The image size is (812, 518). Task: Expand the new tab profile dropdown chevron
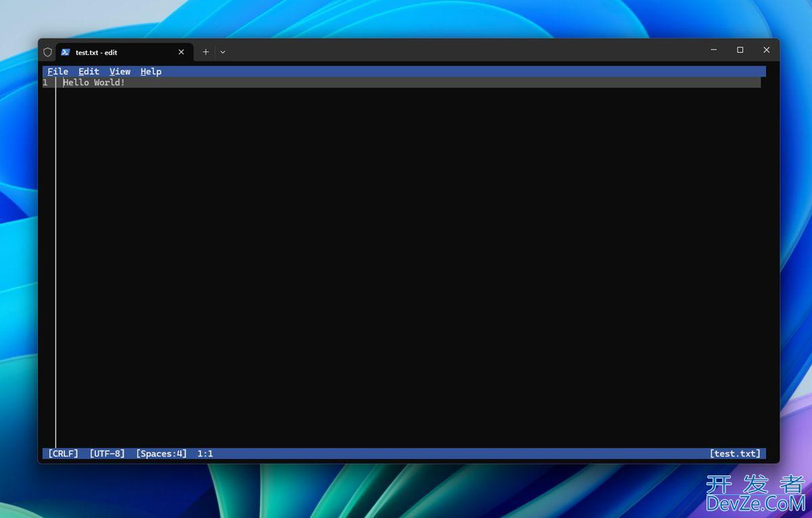[223, 52]
